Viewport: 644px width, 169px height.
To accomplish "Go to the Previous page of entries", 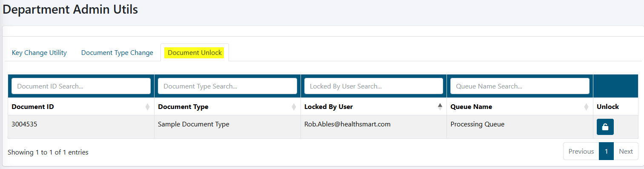I will coord(581,151).
